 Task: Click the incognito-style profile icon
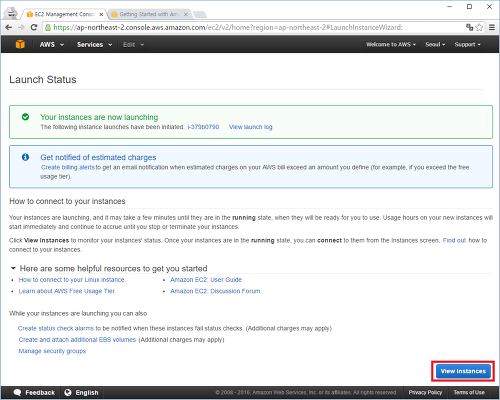[x=12, y=13]
